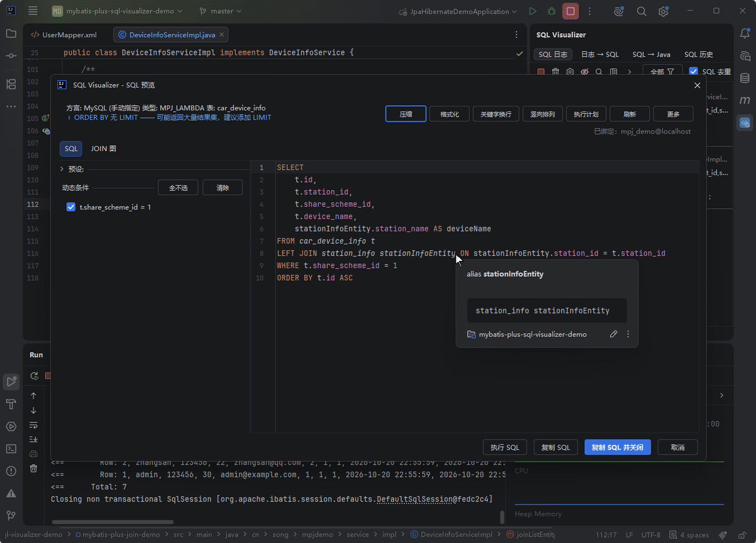Click the 更多 button in the dialog
The width and height of the screenshot is (756, 543).
point(673,114)
